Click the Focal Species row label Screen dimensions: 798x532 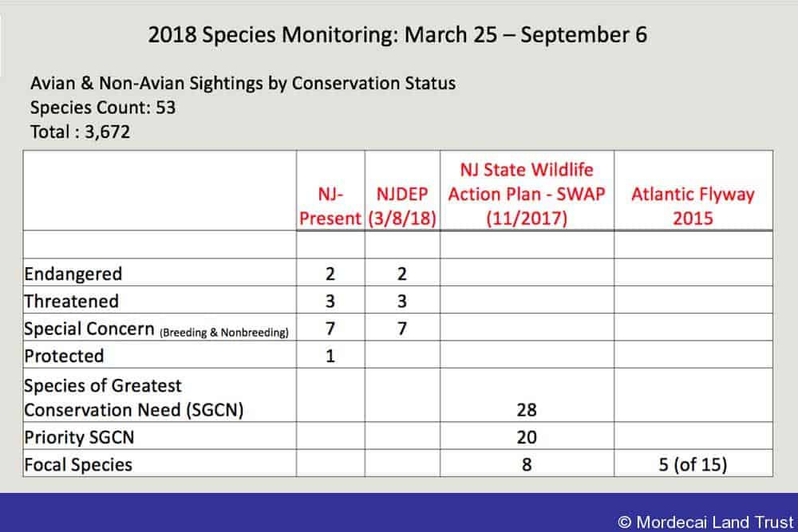tap(78, 464)
